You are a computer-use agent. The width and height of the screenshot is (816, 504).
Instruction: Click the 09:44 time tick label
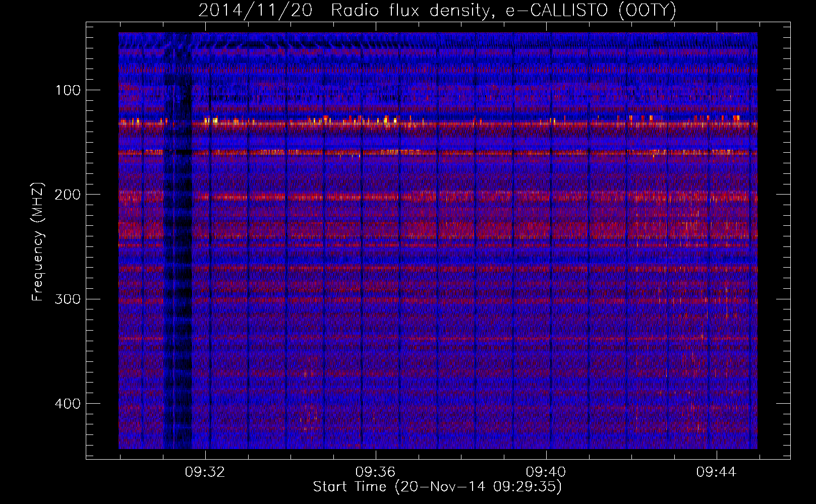717,472
